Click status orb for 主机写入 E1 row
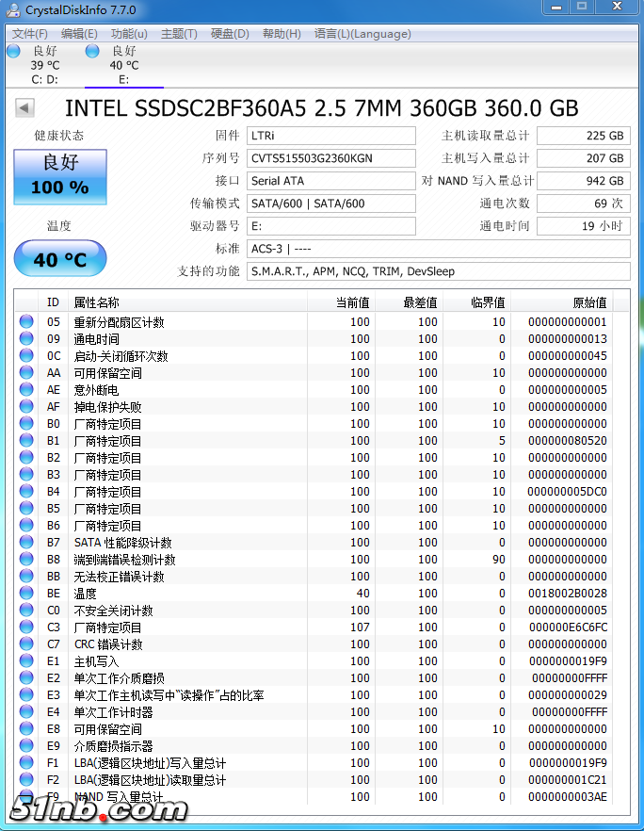Viewport: 644px width, 831px height. point(26,661)
